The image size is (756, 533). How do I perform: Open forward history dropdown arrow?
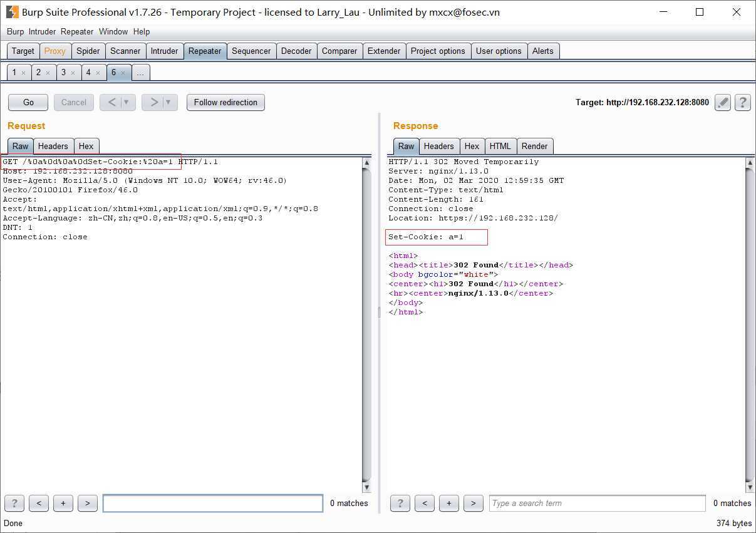pyautogui.click(x=169, y=102)
